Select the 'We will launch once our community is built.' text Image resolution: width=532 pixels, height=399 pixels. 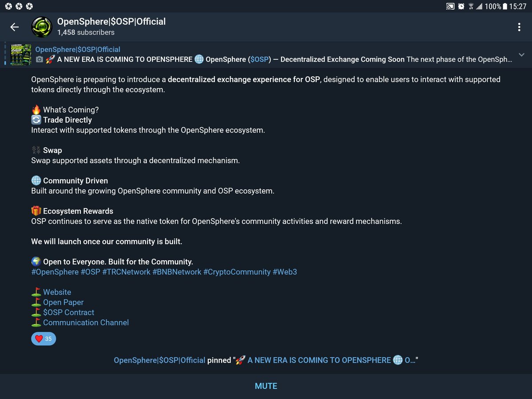point(107,242)
